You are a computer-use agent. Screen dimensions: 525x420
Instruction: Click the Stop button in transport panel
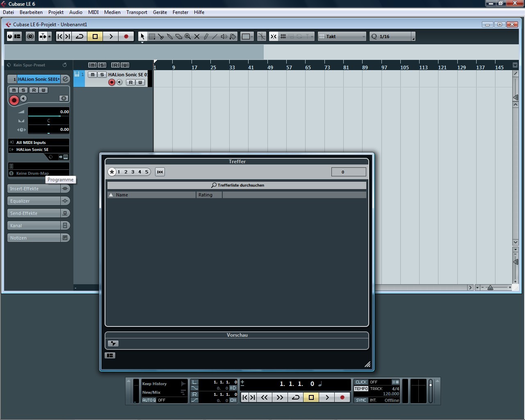tap(311, 397)
